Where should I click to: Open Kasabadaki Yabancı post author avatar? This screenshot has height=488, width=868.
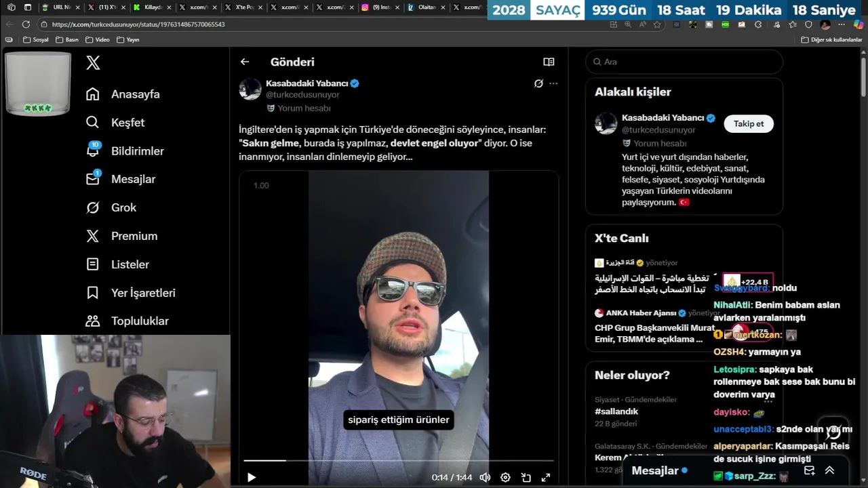coord(250,89)
